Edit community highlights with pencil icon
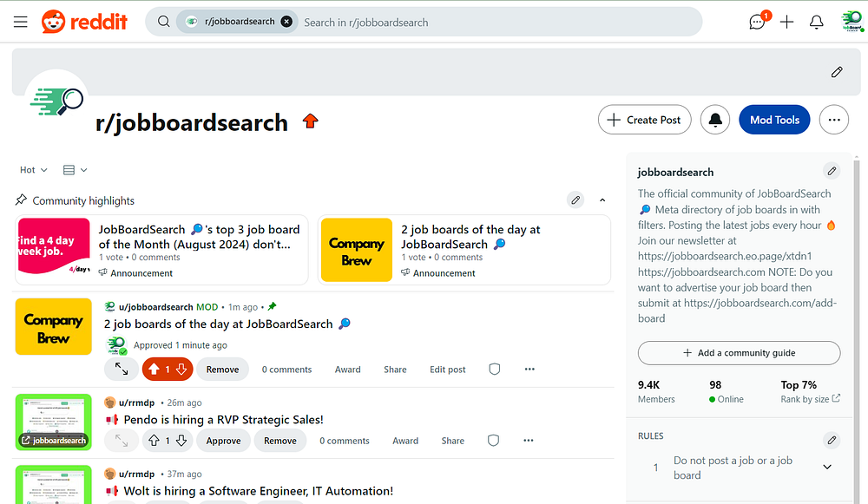 point(575,200)
